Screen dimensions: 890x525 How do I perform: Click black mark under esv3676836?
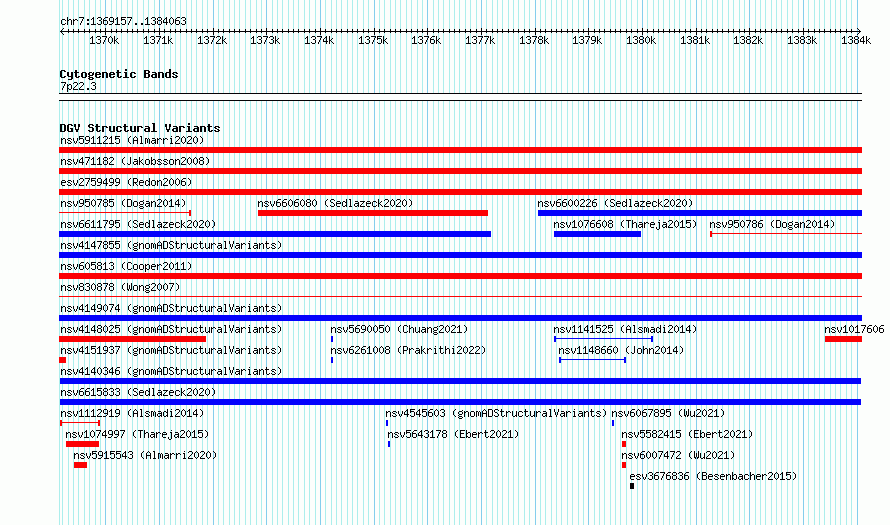[x=632, y=486]
